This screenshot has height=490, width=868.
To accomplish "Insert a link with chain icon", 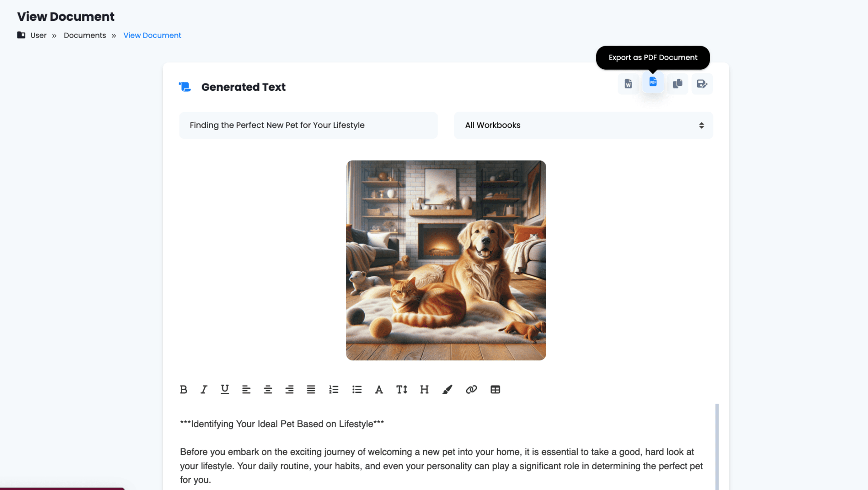I will [x=471, y=389].
